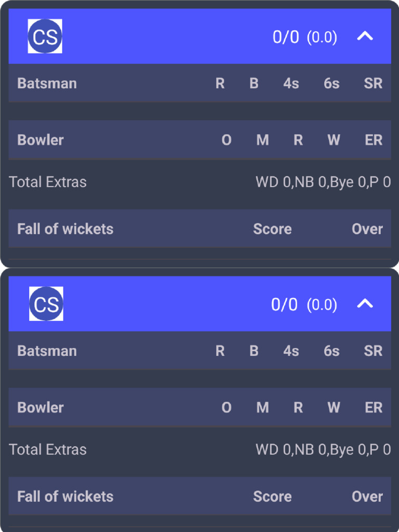
Task: Click the Over column in lower scorecard
Action: (367, 497)
